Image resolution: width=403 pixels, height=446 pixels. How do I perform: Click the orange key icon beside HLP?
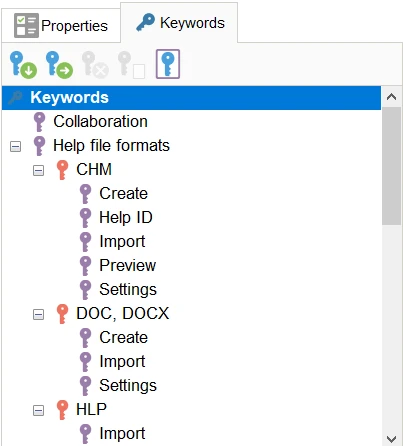62,410
